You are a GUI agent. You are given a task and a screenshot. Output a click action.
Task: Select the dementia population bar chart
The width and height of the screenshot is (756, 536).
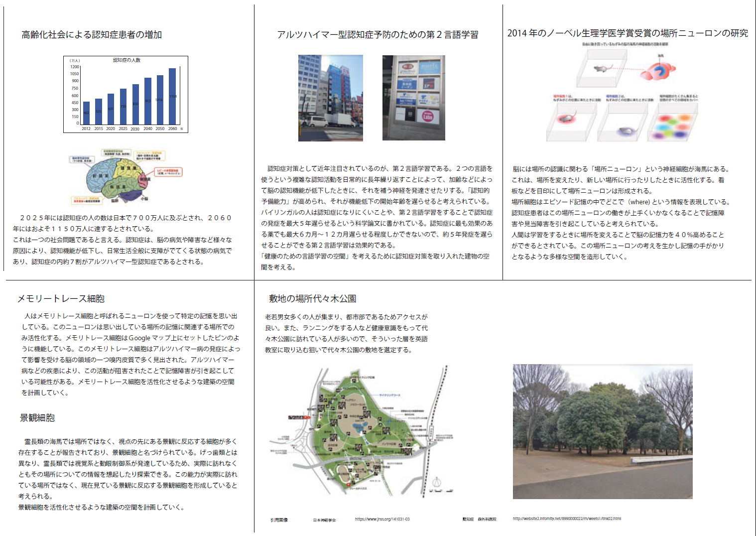[x=126, y=94]
